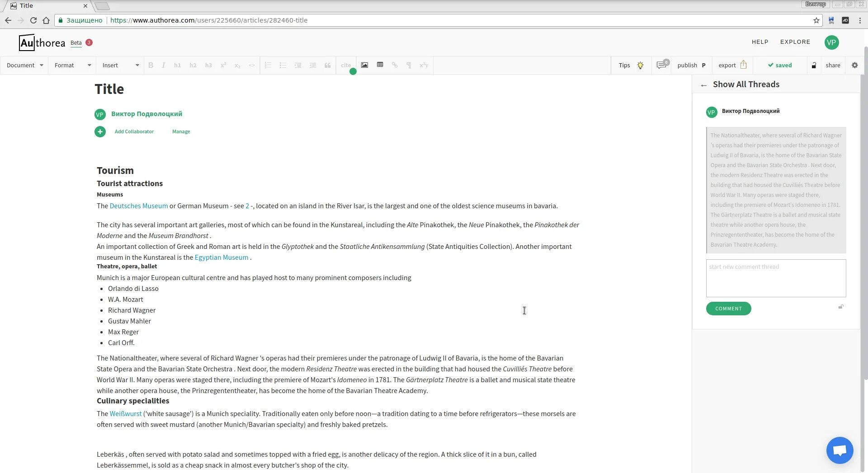Insert a math equation
This screenshot has width=868, height=473.
pos(424,65)
